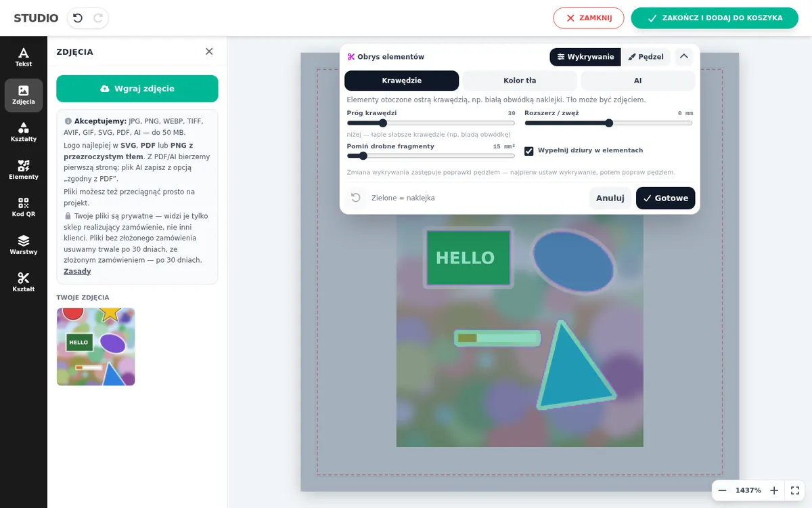812x508 pixels.
Task: Select the Kolor tła tab
Action: click(520, 81)
